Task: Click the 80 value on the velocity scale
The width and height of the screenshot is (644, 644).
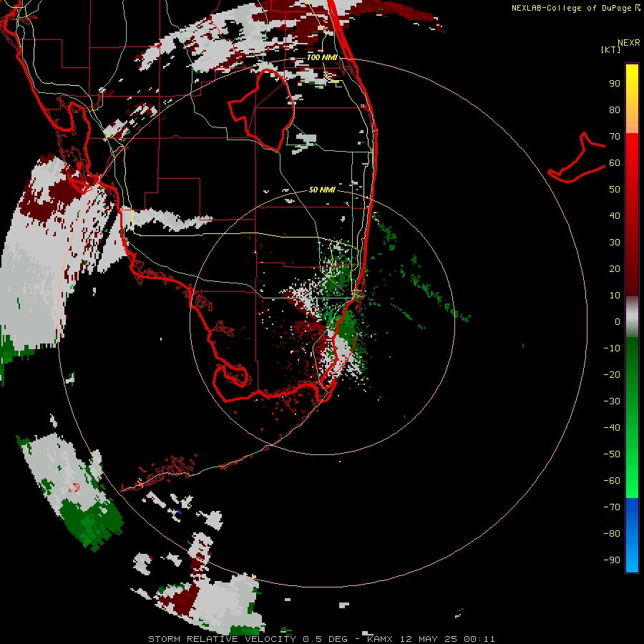Action: pyautogui.click(x=615, y=110)
